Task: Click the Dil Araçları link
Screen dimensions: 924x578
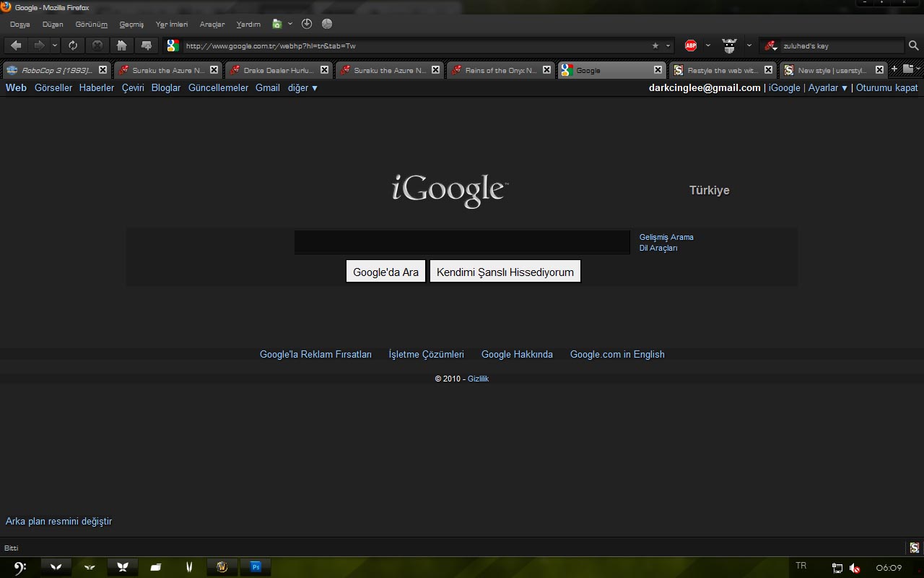Action: tap(658, 248)
